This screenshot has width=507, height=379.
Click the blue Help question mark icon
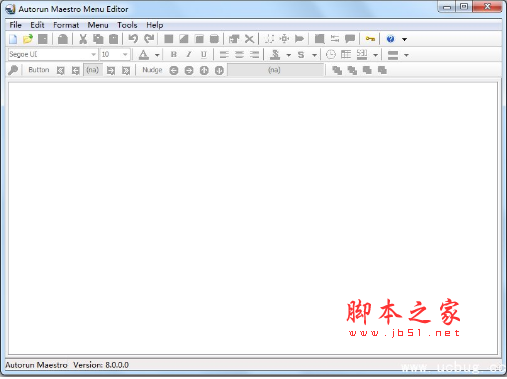pyautogui.click(x=390, y=39)
